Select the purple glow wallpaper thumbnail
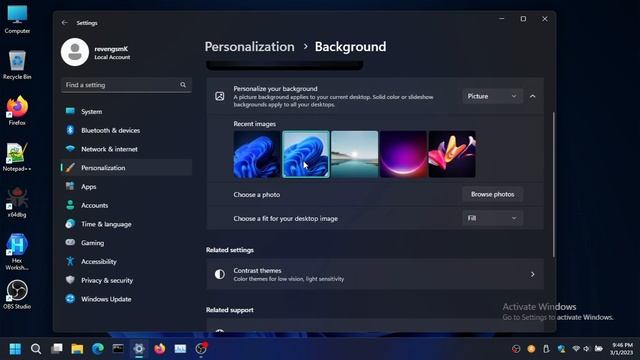Viewport: 640px width, 360px height. (403, 154)
